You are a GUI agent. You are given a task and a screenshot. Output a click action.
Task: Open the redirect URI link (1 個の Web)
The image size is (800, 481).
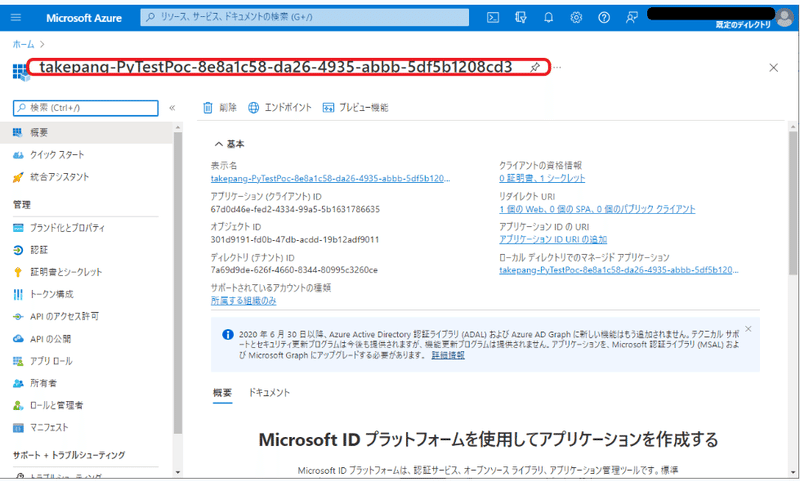597,209
